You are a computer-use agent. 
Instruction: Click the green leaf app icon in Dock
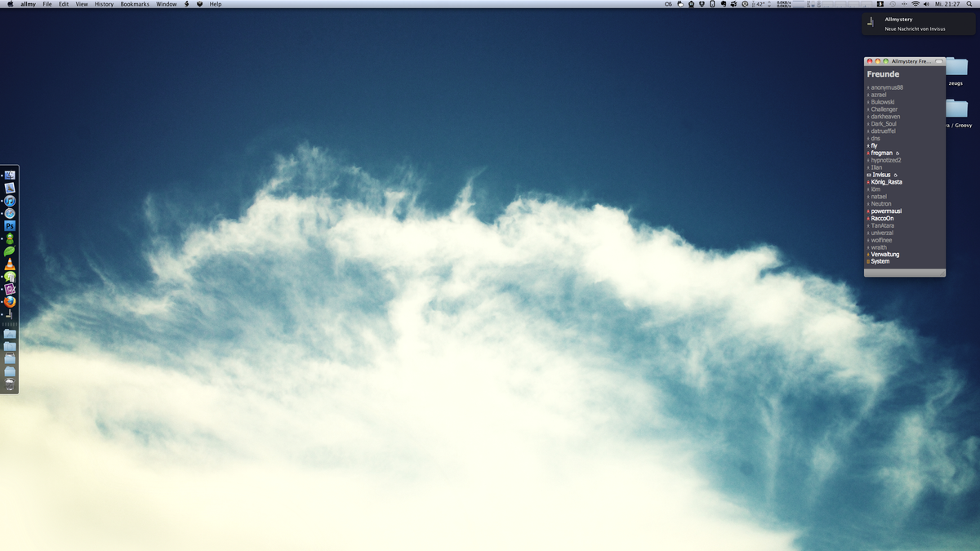coord(10,251)
